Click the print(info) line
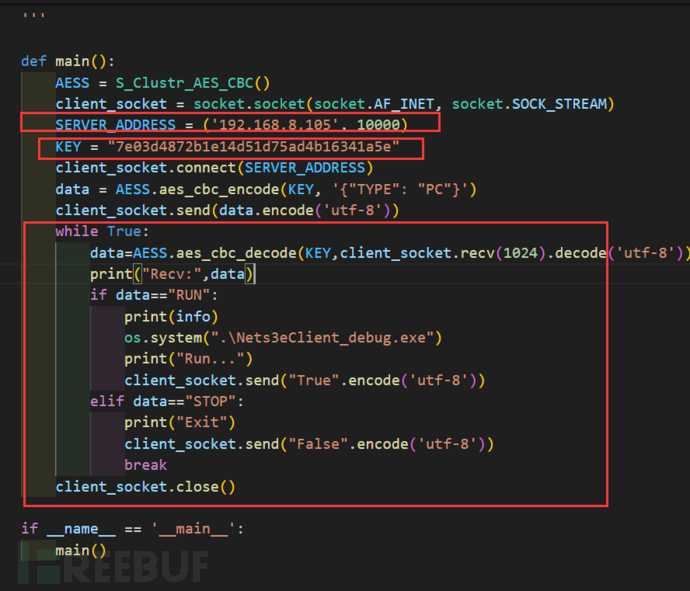The height and width of the screenshot is (591, 690). (x=171, y=316)
